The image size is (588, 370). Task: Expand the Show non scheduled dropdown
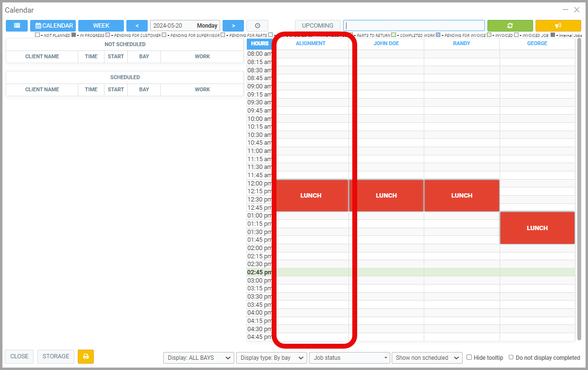click(427, 358)
